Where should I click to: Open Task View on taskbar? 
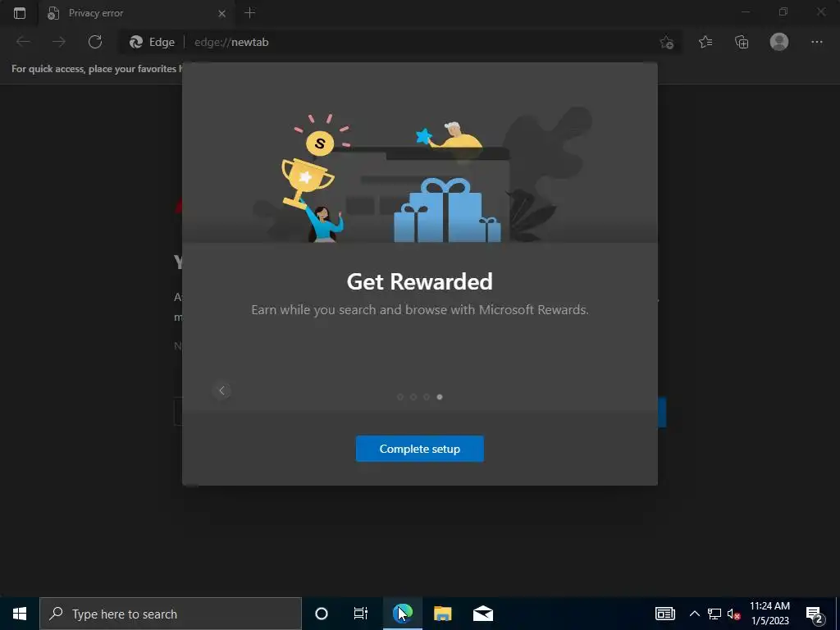pyautogui.click(x=361, y=614)
